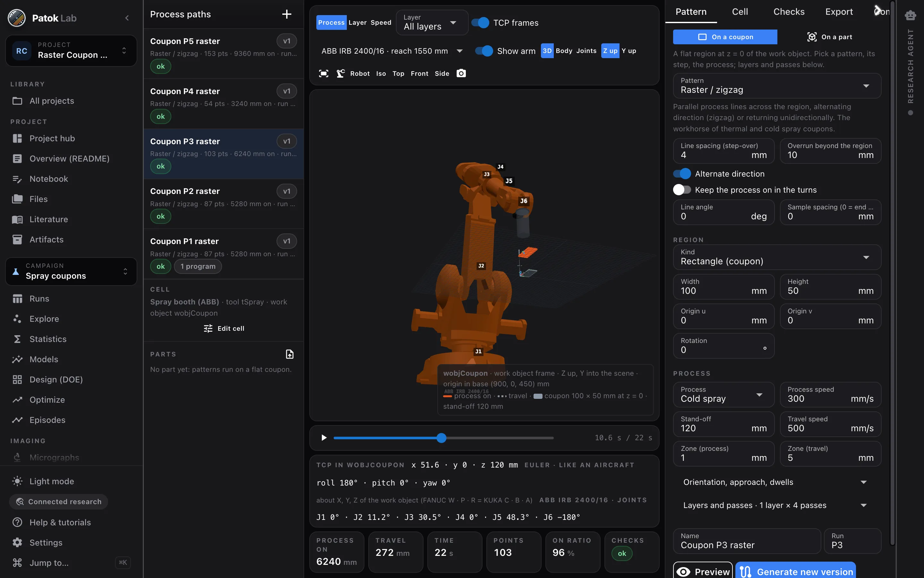
Task: Add a new process path with plus icon
Action: (287, 14)
